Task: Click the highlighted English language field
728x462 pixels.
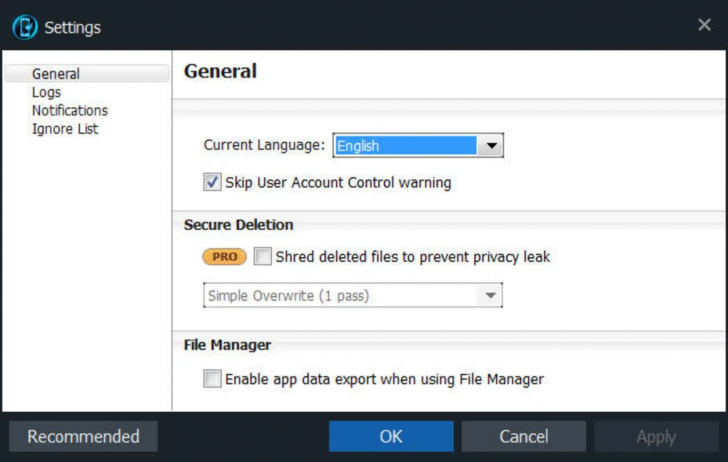Action: (x=405, y=146)
